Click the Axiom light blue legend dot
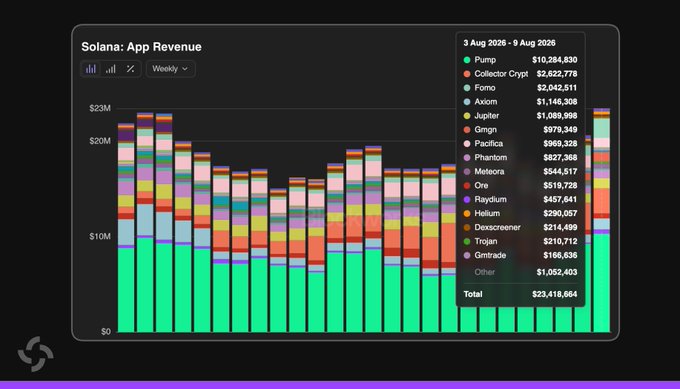 [467, 102]
